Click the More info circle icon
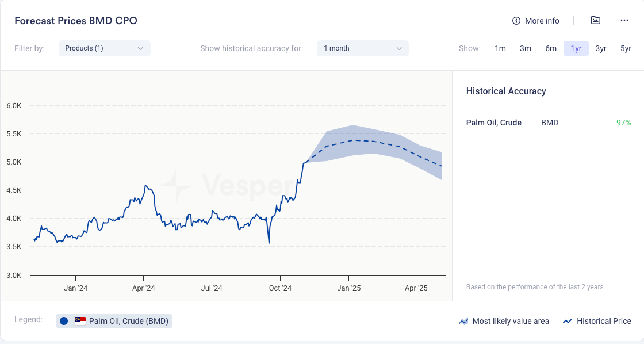Screen dimensions: 644x344 (x=516, y=21)
